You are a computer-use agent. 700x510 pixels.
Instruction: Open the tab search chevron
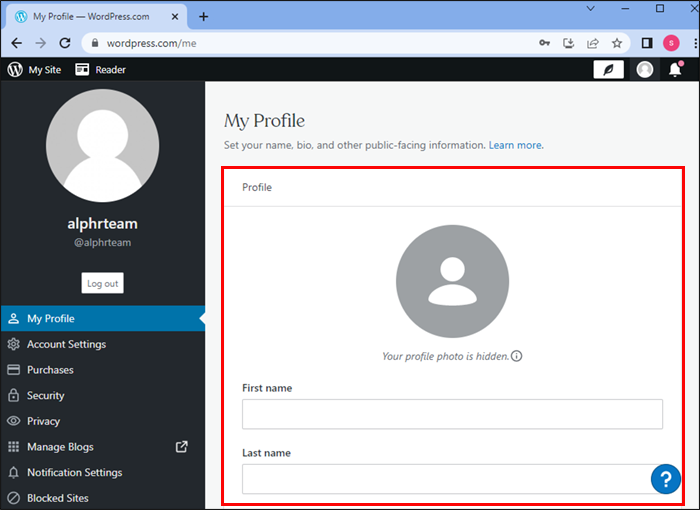[591, 8]
